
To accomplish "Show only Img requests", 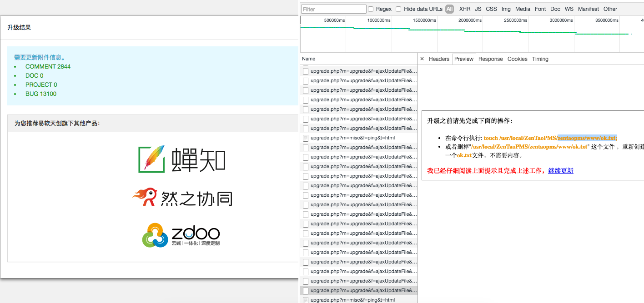I will pyautogui.click(x=506, y=9).
